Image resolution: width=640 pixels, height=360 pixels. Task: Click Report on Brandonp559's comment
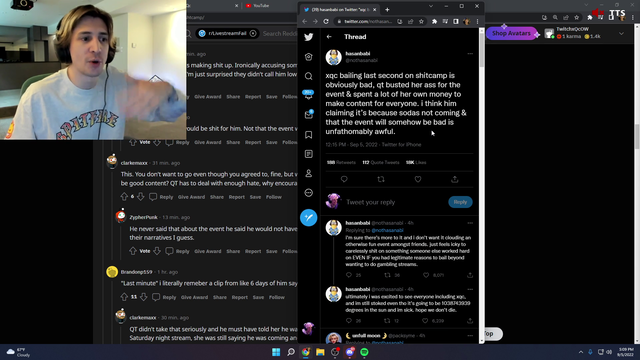coord(239,298)
